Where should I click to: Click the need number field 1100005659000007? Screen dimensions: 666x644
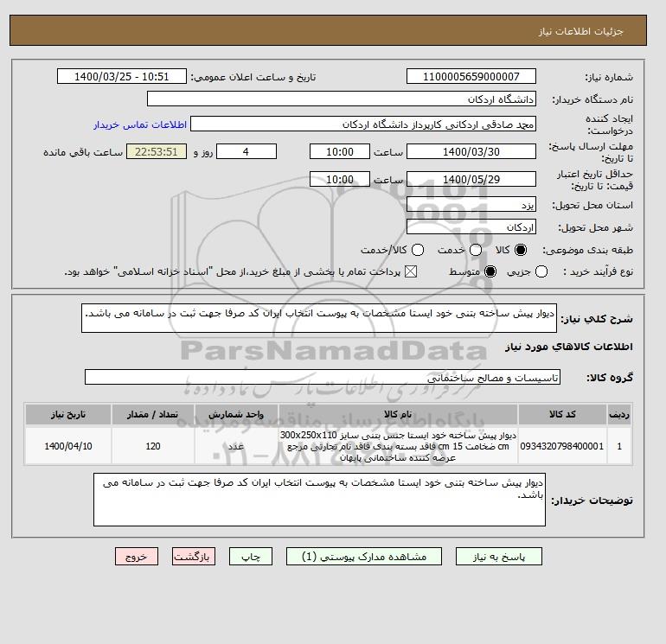(471, 76)
